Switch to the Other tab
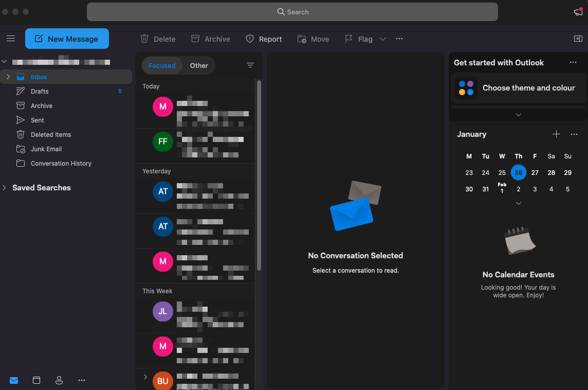This screenshot has width=588, height=390. point(199,65)
